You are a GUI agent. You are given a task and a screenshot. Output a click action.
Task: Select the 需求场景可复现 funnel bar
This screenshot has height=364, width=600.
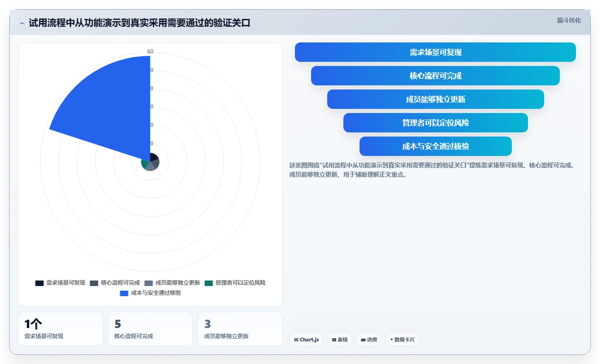pos(435,52)
